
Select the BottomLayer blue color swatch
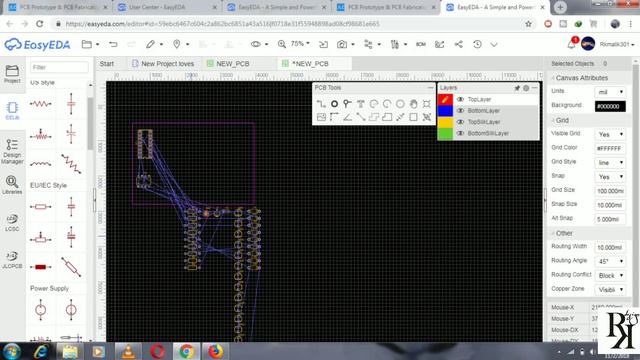445,111
